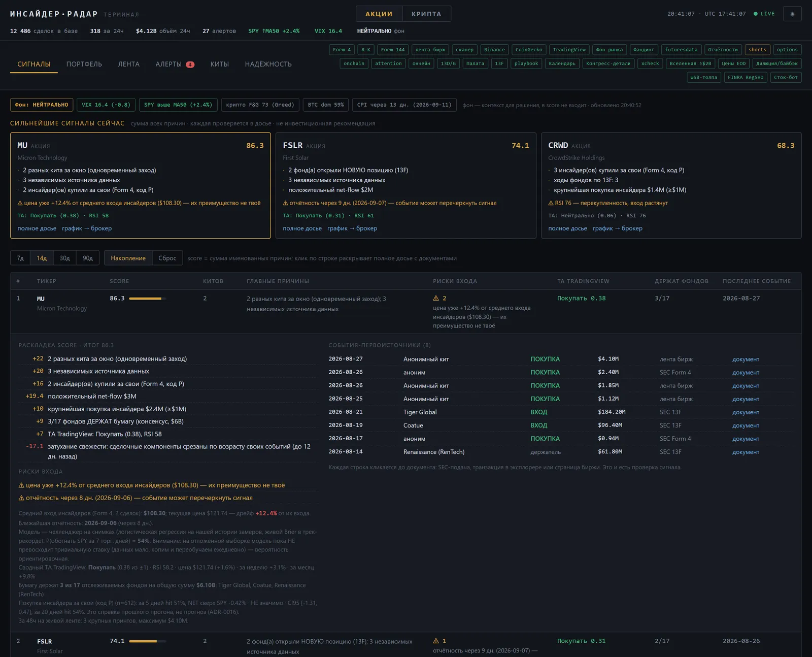Open полное досье on the MU card

coord(37,228)
